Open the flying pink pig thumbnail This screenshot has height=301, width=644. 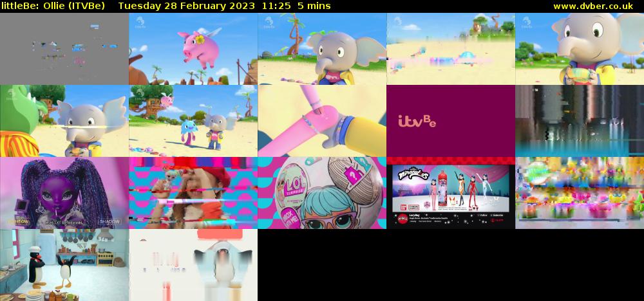point(193,49)
